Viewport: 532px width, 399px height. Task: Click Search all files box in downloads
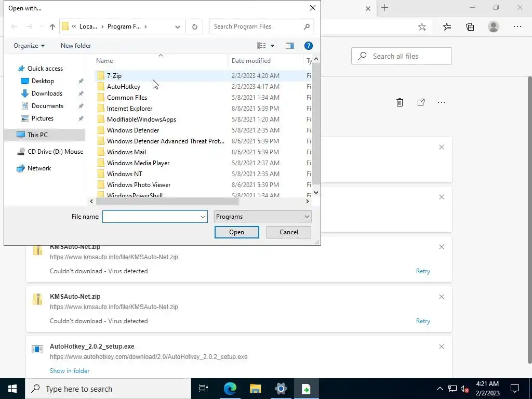tap(402, 56)
